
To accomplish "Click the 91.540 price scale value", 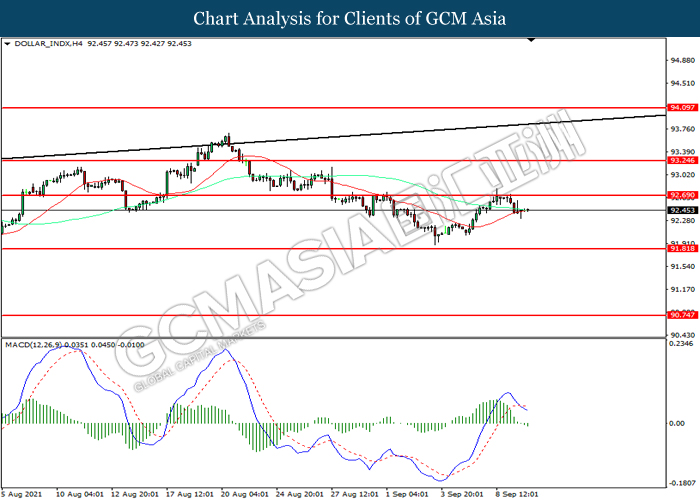I will [683, 267].
